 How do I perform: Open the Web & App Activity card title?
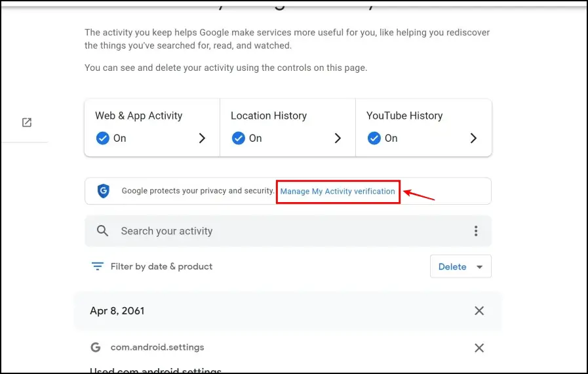point(139,115)
